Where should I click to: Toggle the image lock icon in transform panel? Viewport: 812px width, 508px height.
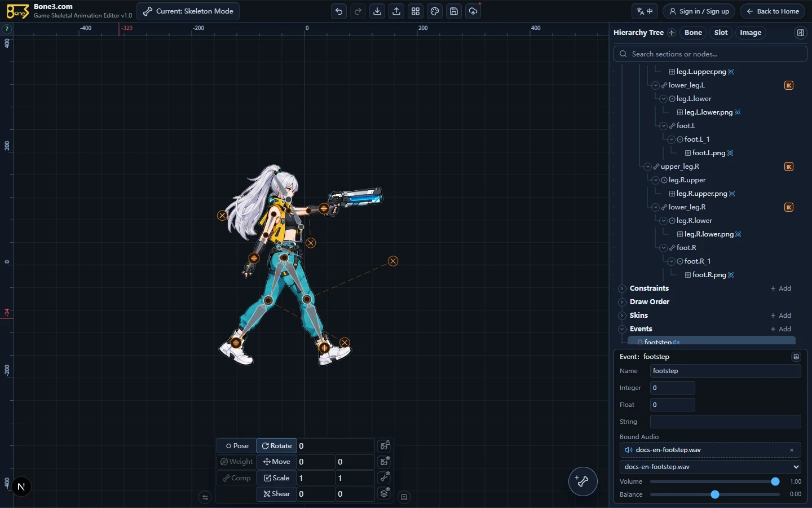[x=385, y=445]
